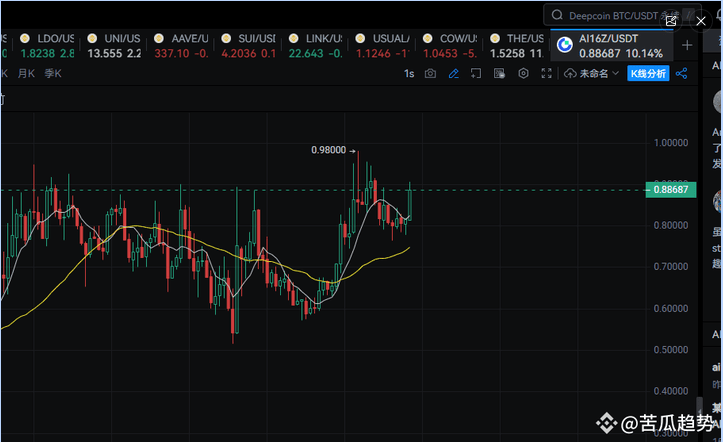The image size is (723, 442).
Task: Enter fullscreen chart mode icon
Action: 545,74
